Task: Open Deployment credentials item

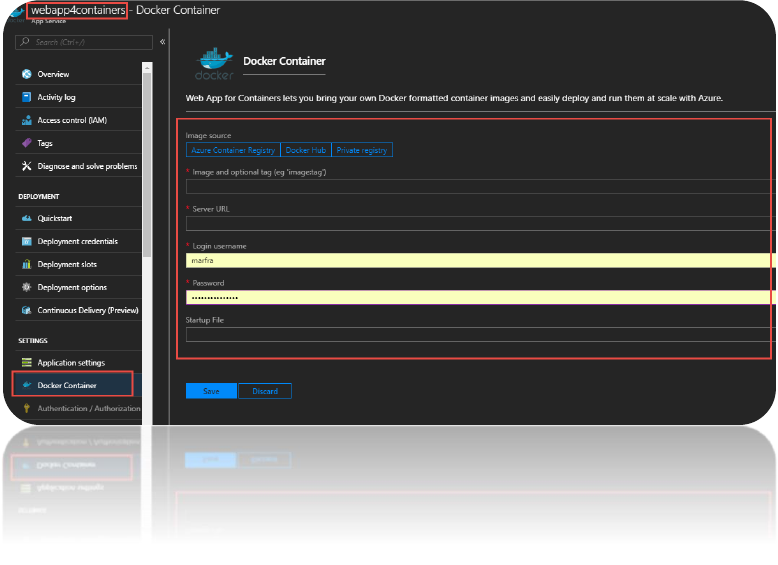Action: (78, 241)
